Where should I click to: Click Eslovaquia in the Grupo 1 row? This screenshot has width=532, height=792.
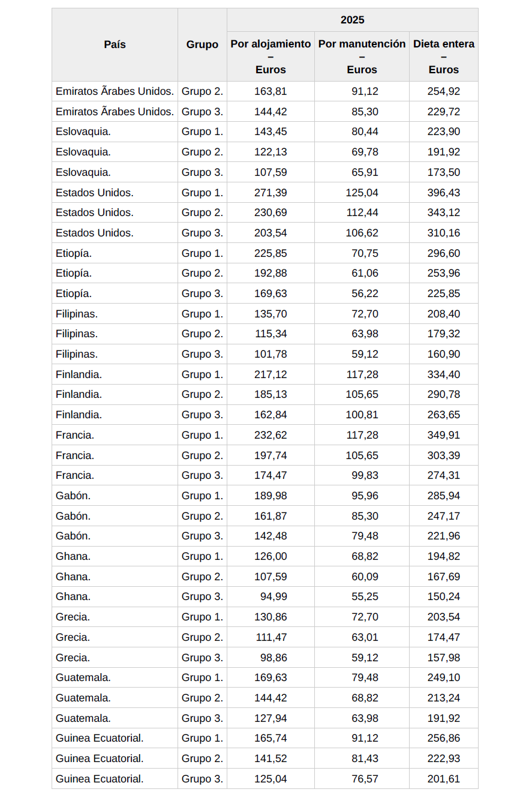click(x=83, y=132)
